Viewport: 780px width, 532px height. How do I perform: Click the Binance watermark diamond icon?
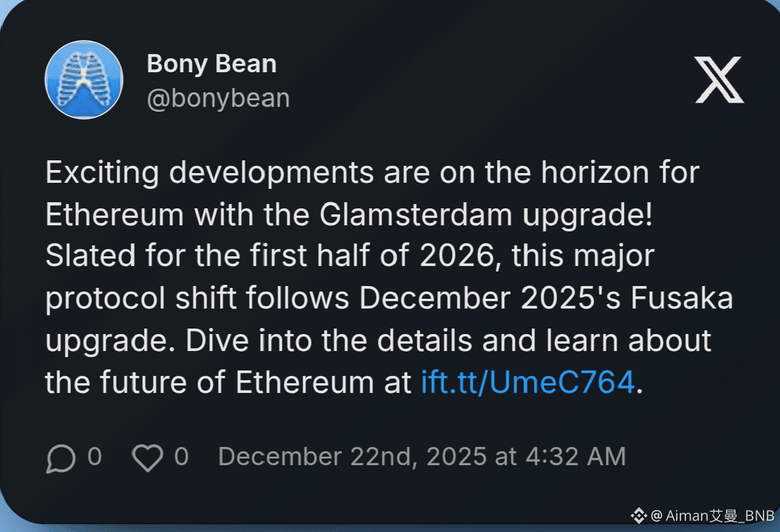click(x=638, y=516)
